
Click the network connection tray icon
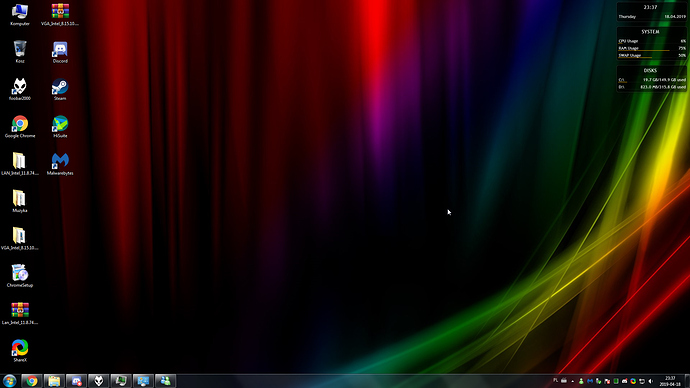[x=642, y=381]
